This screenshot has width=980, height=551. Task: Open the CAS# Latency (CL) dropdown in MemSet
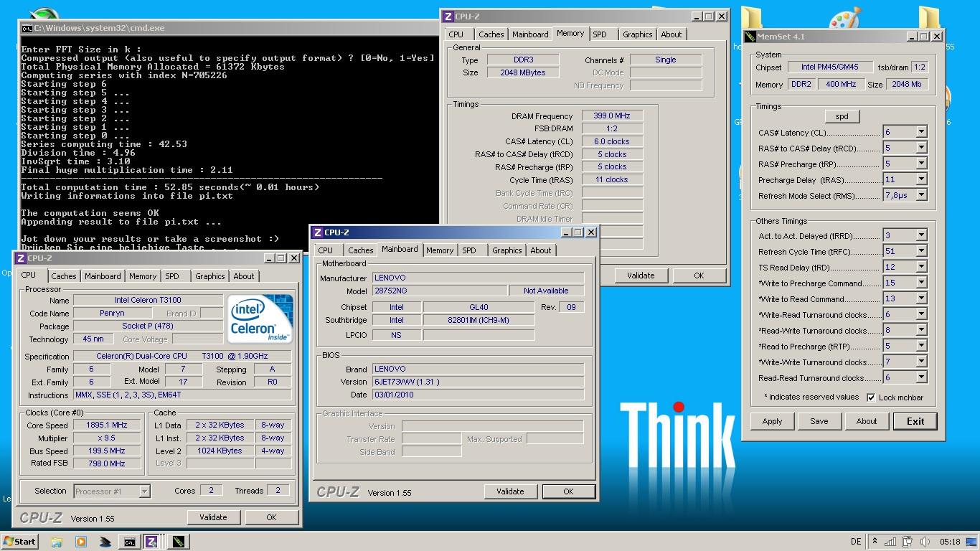point(921,132)
